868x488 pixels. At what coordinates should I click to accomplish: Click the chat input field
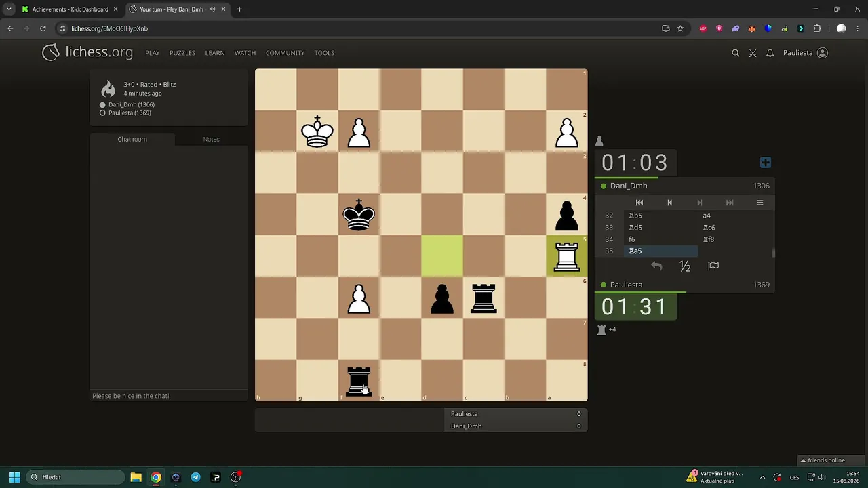pyautogui.click(x=169, y=396)
